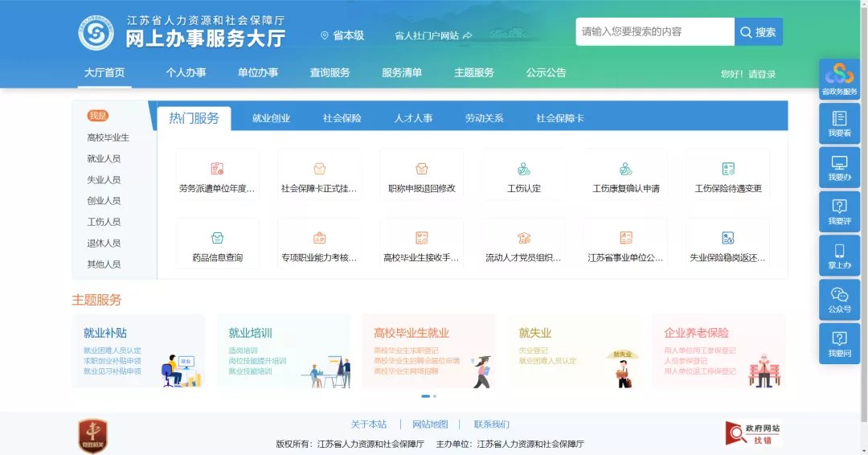Open 高校毕业生接收手 service icon

pos(422,238)
